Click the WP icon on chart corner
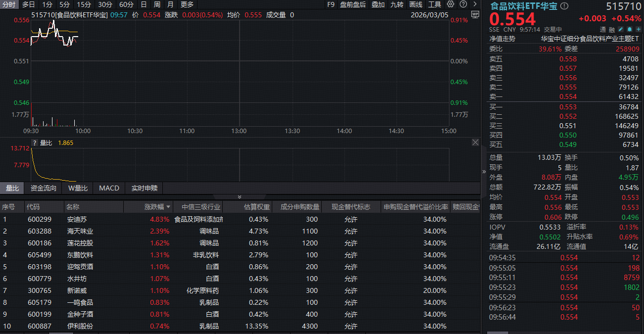Screen dimensions: 644x334 click(x=475, y=15)
